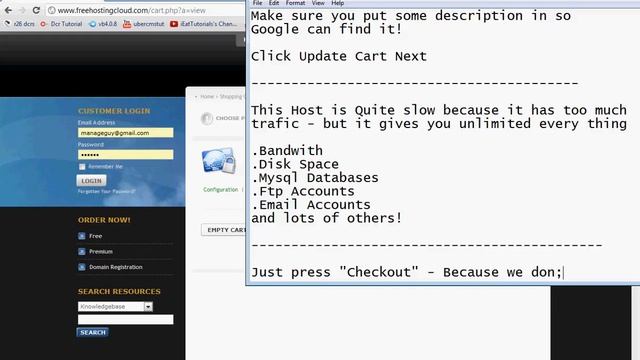Image resolution: width=640 pixels, height=360 pixels.
Task: Click the ".Disk Space" line in Notepad
Action: point(295,164)
